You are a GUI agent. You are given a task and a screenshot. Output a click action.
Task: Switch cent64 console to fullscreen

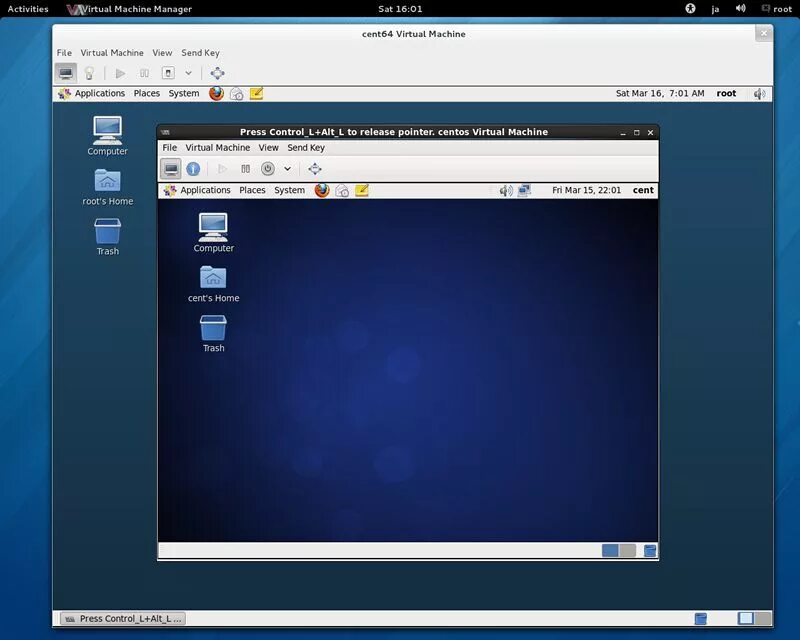(217, 73)
